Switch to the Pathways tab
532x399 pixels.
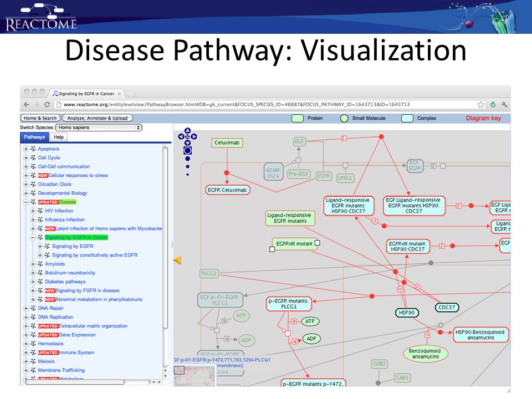tap(34, 137)
